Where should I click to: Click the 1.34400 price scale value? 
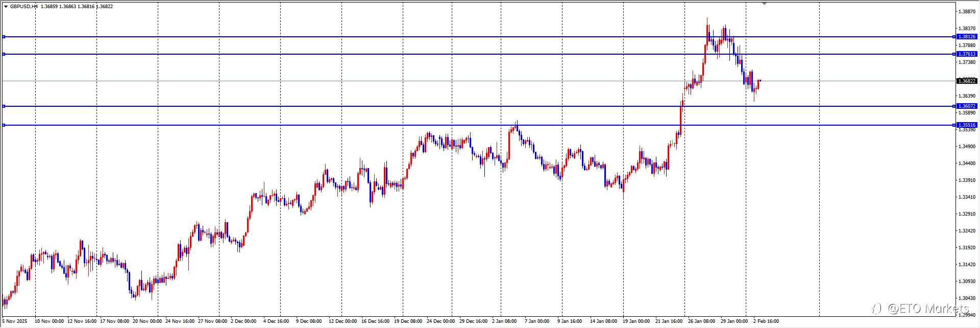(968, 163)
